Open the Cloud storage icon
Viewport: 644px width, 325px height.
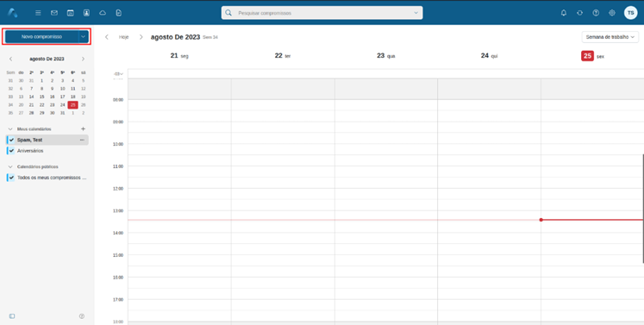(x=103, y=13)
